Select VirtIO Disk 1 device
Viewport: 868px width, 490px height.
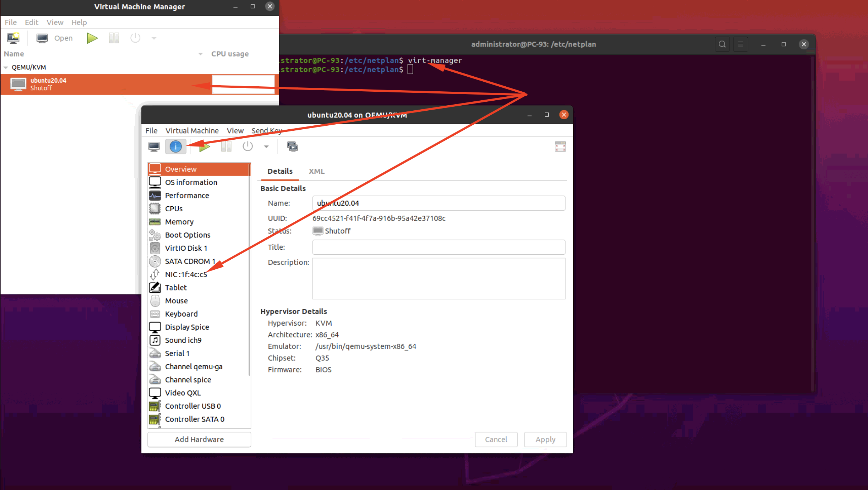[x=199, y=248]
